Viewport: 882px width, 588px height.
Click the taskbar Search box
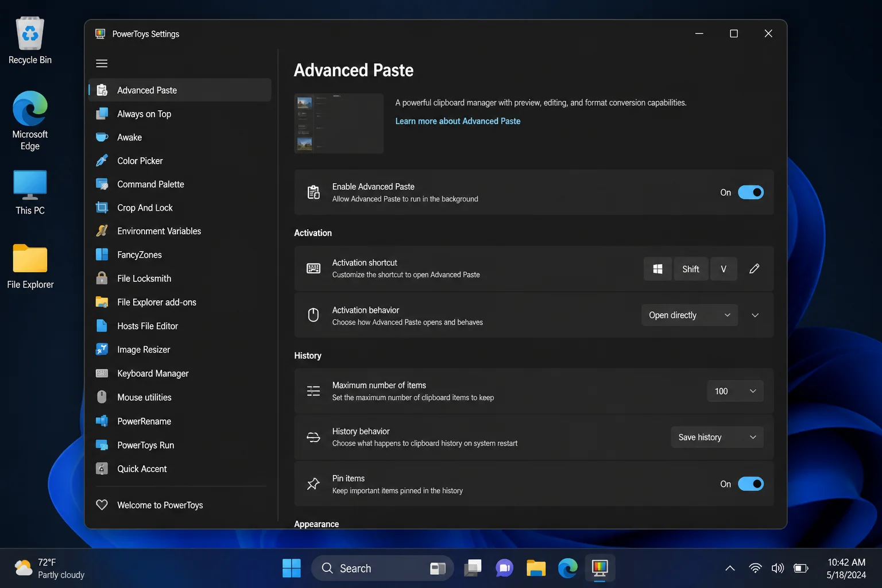pyautogui.click(x=382, y=568)
